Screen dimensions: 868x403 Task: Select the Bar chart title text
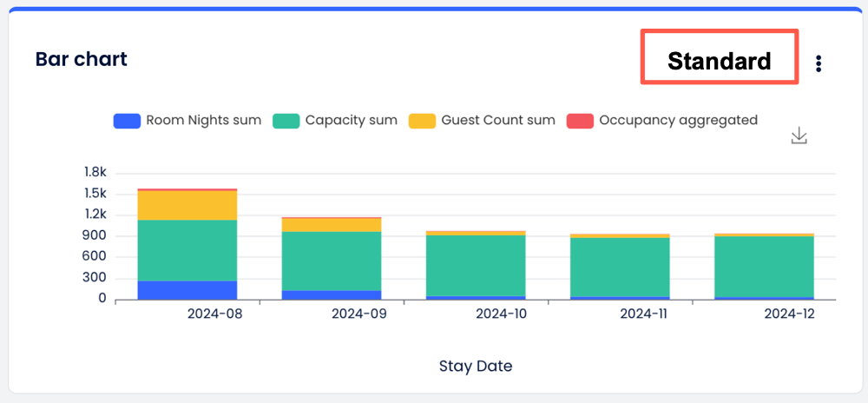point(81,59)
